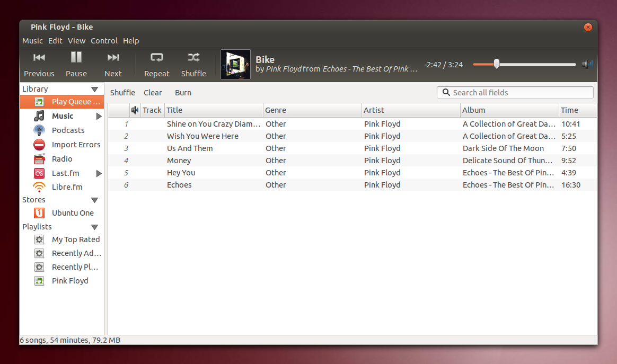
Task: Enable Repeat playback
Action: pos(156,64)
